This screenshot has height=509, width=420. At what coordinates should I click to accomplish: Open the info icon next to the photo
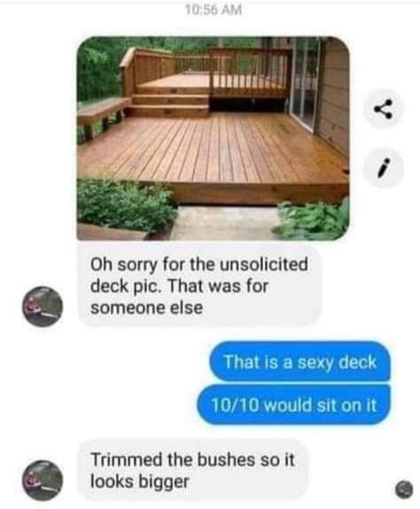(x=384, y=168)
